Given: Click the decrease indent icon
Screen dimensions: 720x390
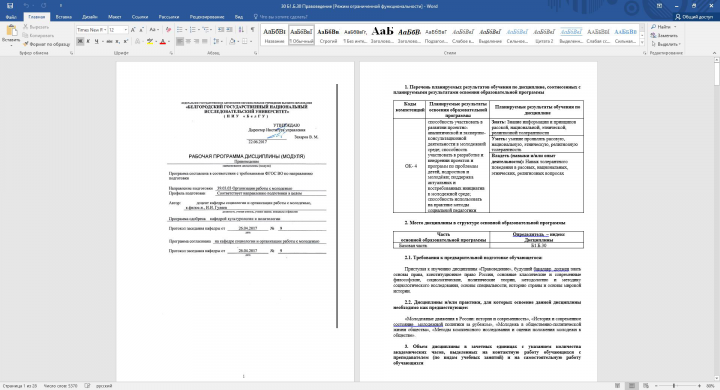Looking at the screenshot, I should click(x=221, y=30).
